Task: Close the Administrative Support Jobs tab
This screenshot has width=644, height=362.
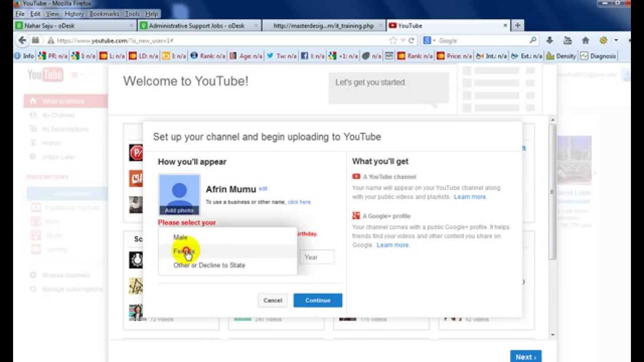Action: pyautogui.click(x=256, y=26)
